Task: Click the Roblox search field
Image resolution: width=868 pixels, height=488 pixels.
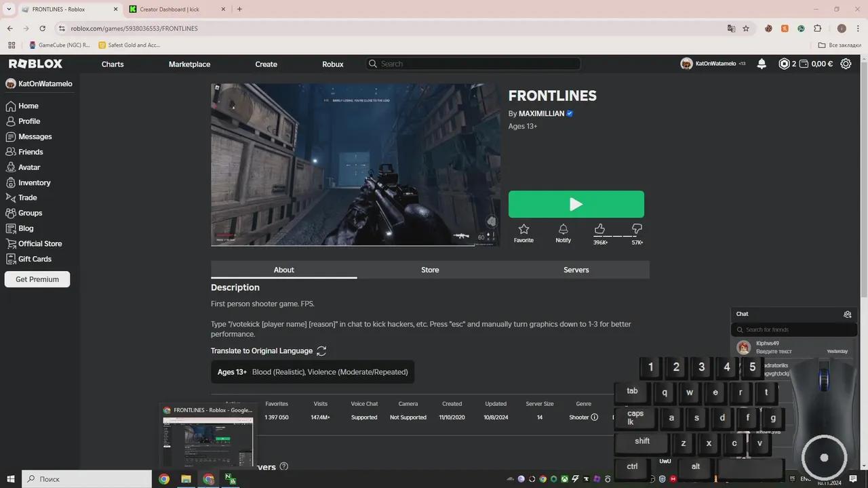Action: (x=473, y=64)
